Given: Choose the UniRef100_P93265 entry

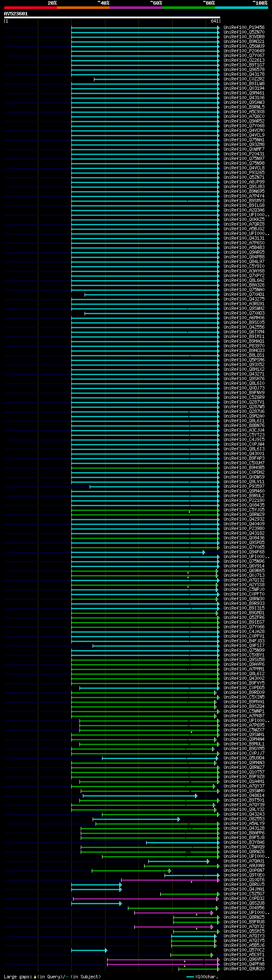Looking at the screenshot, I should [244, 172].
